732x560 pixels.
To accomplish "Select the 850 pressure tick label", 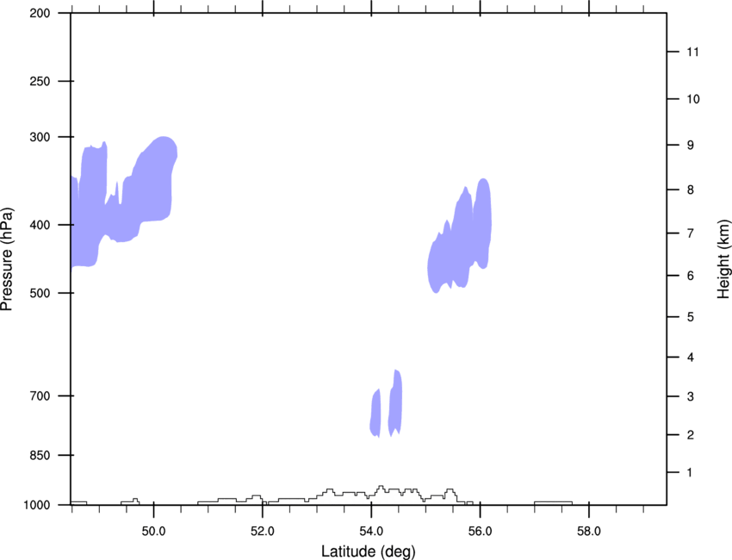I will 40,455.
